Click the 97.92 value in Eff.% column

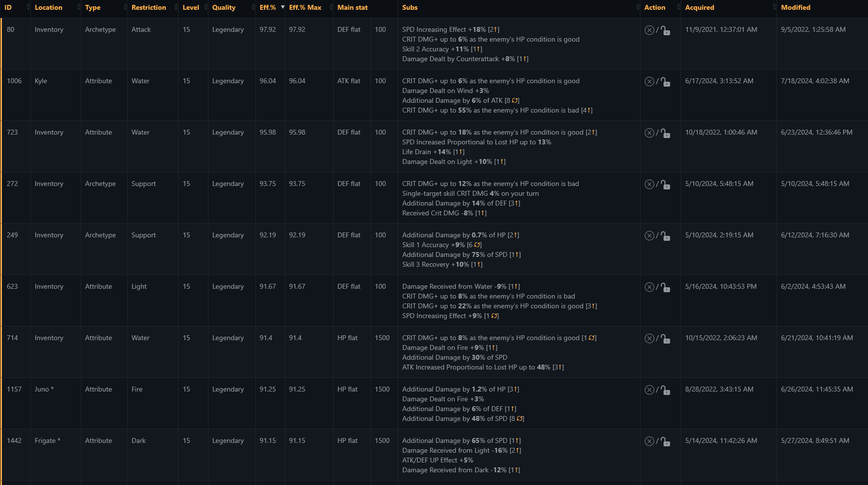(x=268, y=29)
